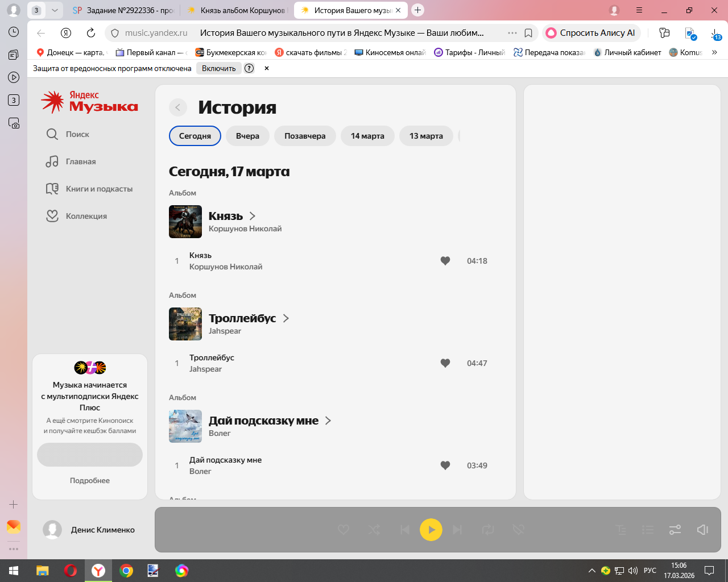Click Подробнее in the Plus promo
728x582 pixels.
pyautogui.click(x=90, y=480)
